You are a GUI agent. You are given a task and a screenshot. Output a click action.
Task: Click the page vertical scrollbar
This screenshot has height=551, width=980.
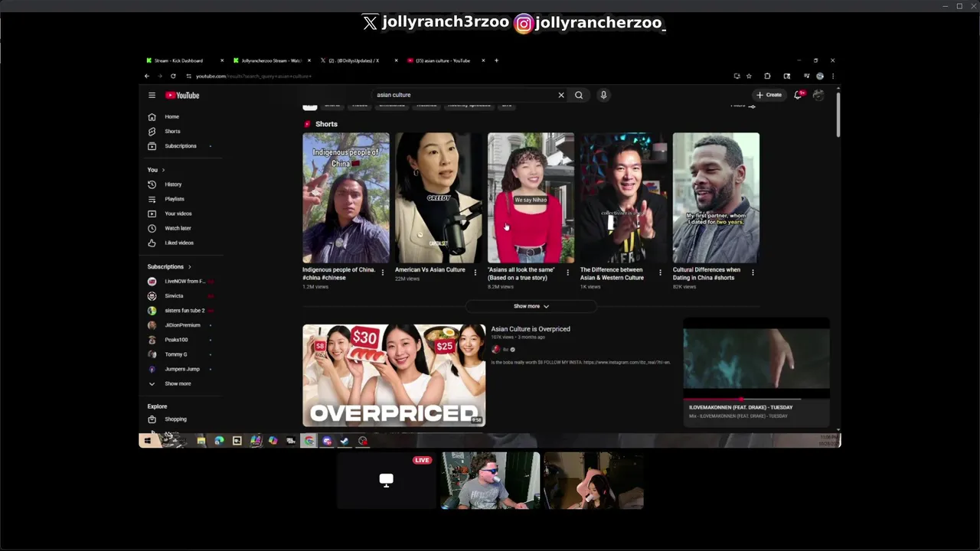(838, 115)
